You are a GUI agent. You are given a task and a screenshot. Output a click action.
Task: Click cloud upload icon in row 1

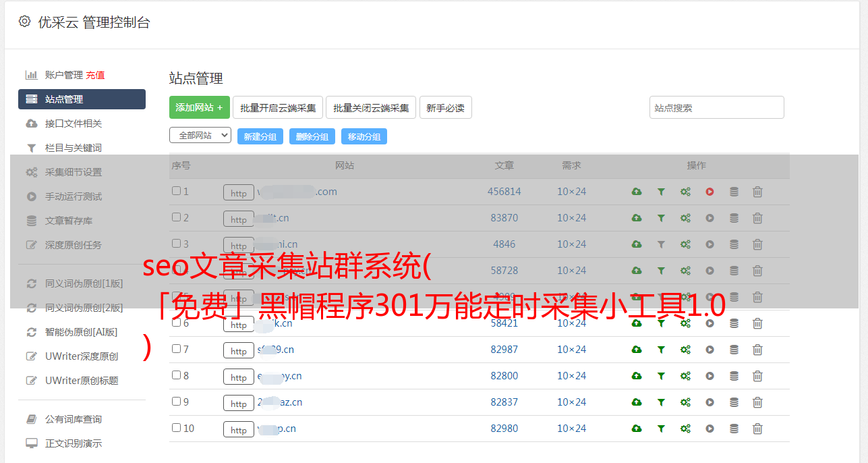pos(637,192)
